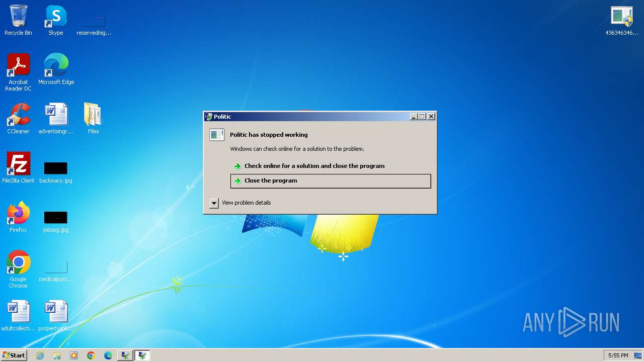Choose Check online for a solution

[331, 166]
